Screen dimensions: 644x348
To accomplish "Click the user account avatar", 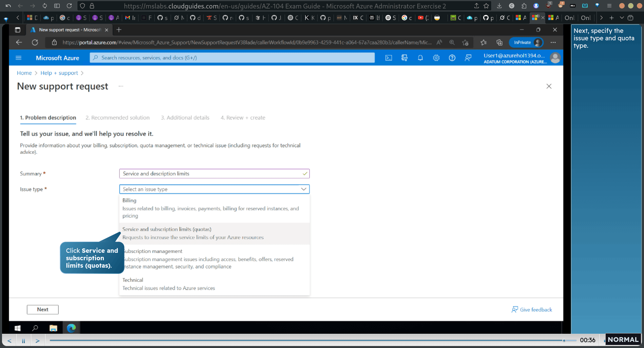I will click(x=555, y=58).
